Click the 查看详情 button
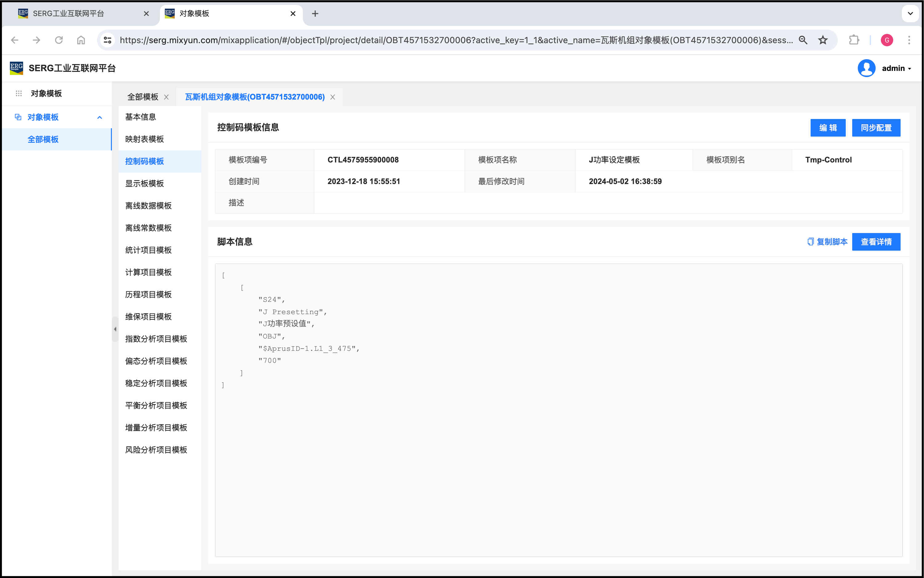 (876, 242)
